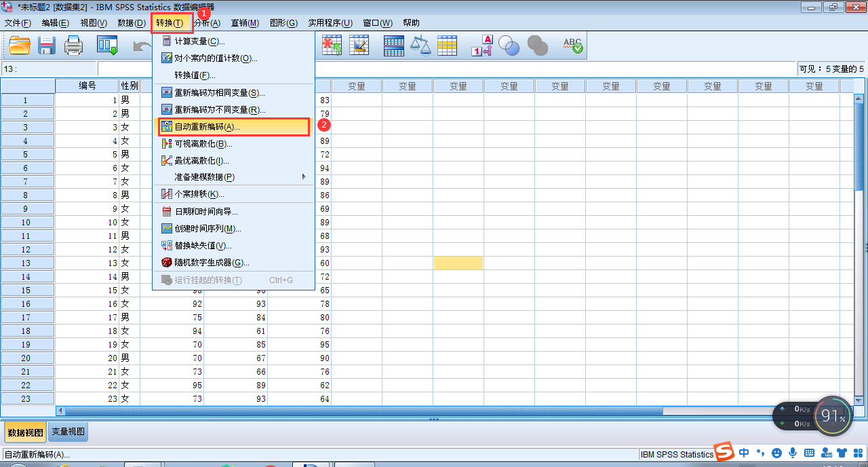The width and height of the screenshot is (868, 467).
Task: Click the cell editor input field
Action: click(447, 69)
